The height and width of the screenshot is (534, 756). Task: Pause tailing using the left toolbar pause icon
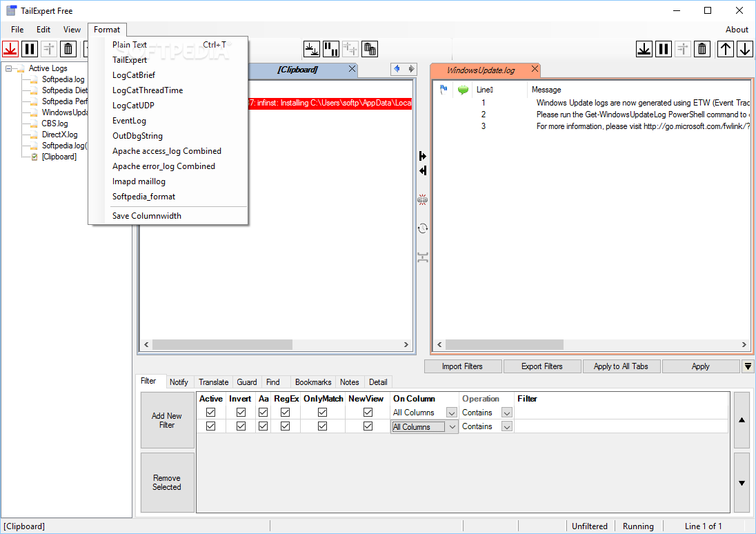click(30, 49)
